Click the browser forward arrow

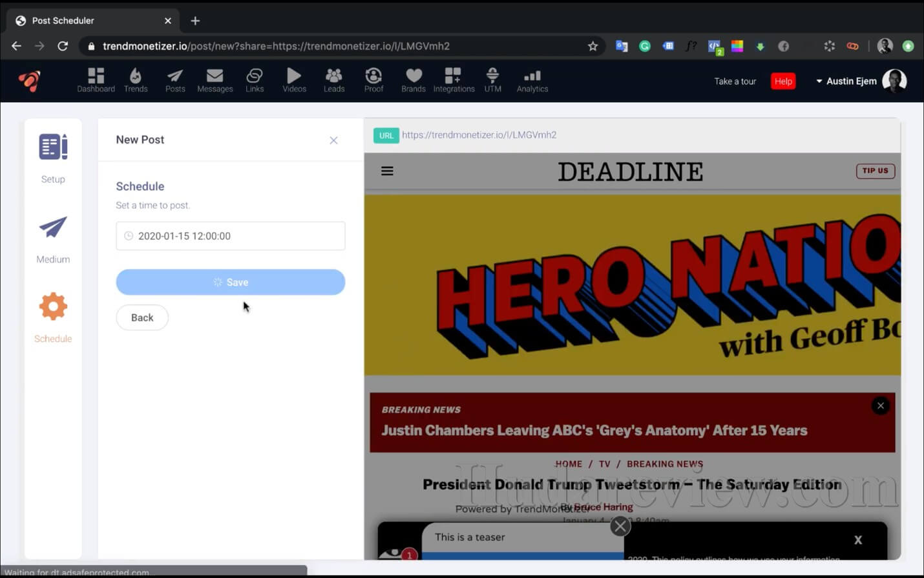point(39,46)
